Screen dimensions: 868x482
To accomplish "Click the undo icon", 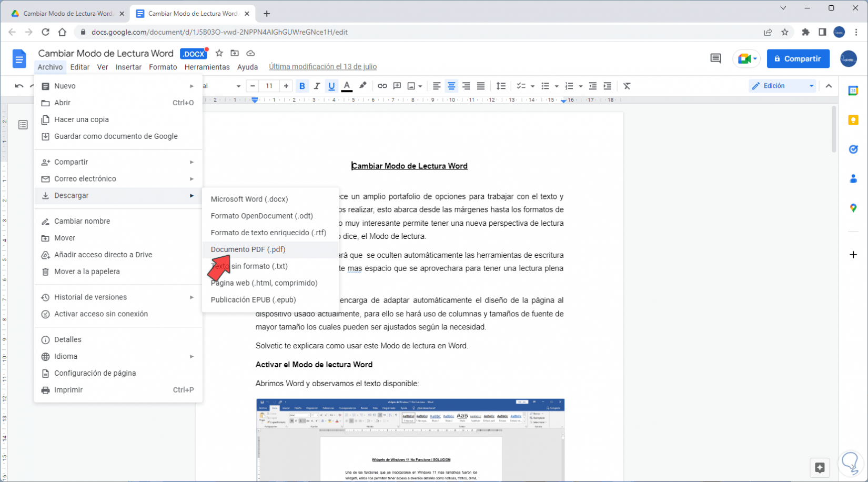I will (x=19, y=86).
